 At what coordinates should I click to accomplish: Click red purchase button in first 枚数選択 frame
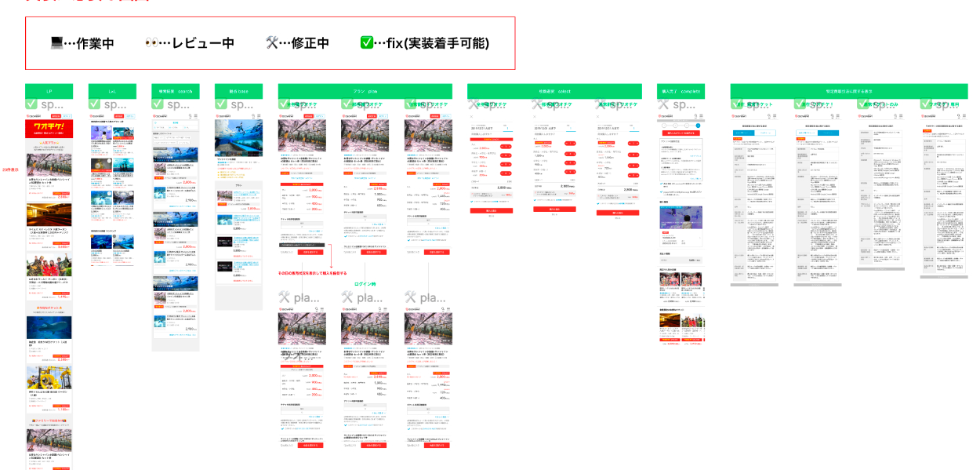490,210
